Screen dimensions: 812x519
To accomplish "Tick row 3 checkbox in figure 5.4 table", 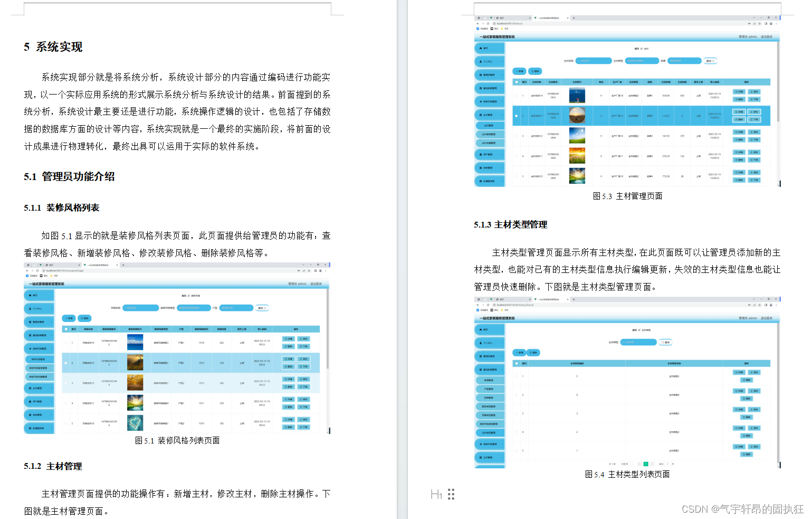I will click(516, 413).
